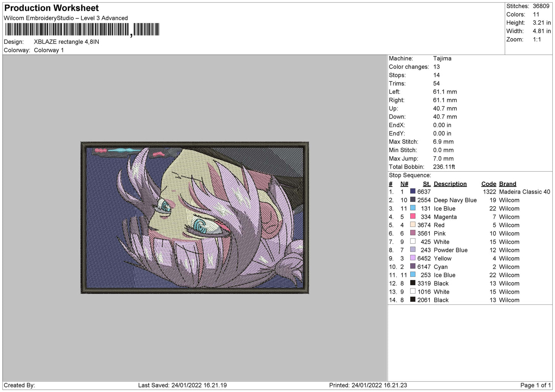Viewport: 555px width, 392px height.
Task: Click 'Madeira Classic 40' brand entry
Action: (525, 192)
